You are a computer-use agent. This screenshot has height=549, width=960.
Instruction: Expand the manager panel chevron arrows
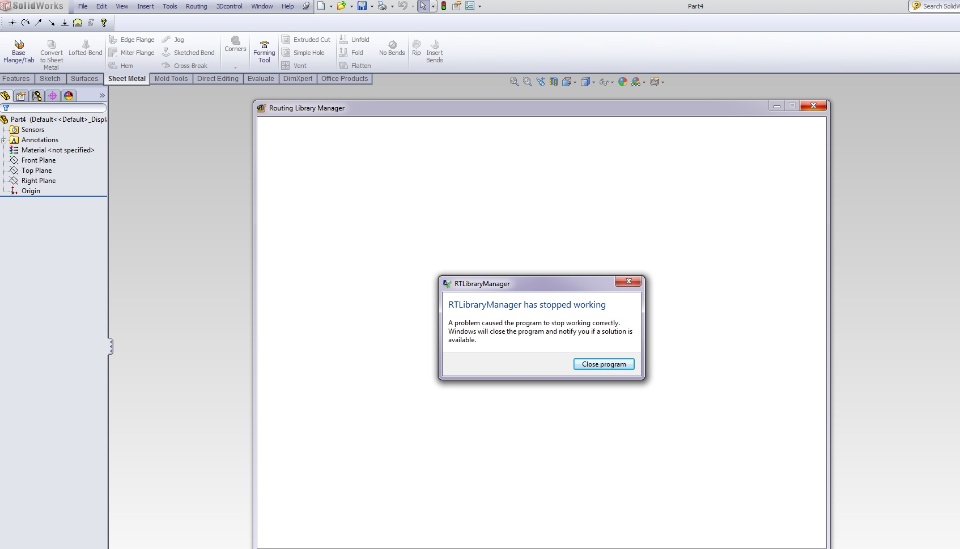coord(102,95)
